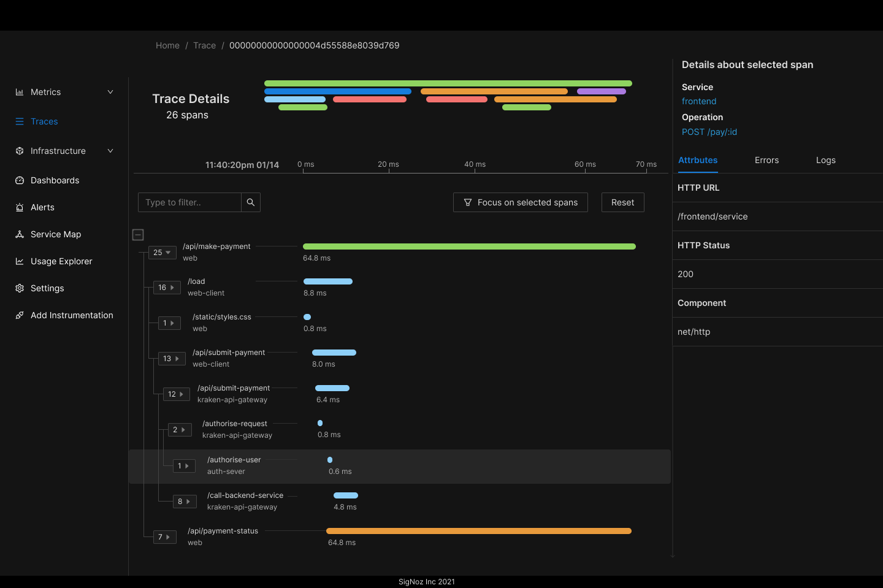Image resolution: width=883 pixels, height=588 pixels.
Task: Expand the /authorise-user span toggle
Action: coord(184,466)
